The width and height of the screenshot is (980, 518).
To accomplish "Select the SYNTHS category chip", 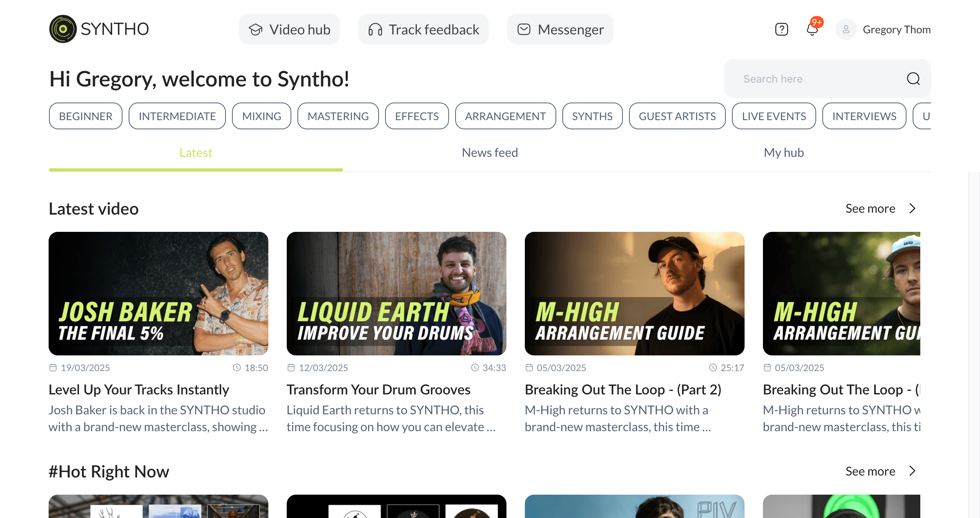I will click(x=592, y=116).
